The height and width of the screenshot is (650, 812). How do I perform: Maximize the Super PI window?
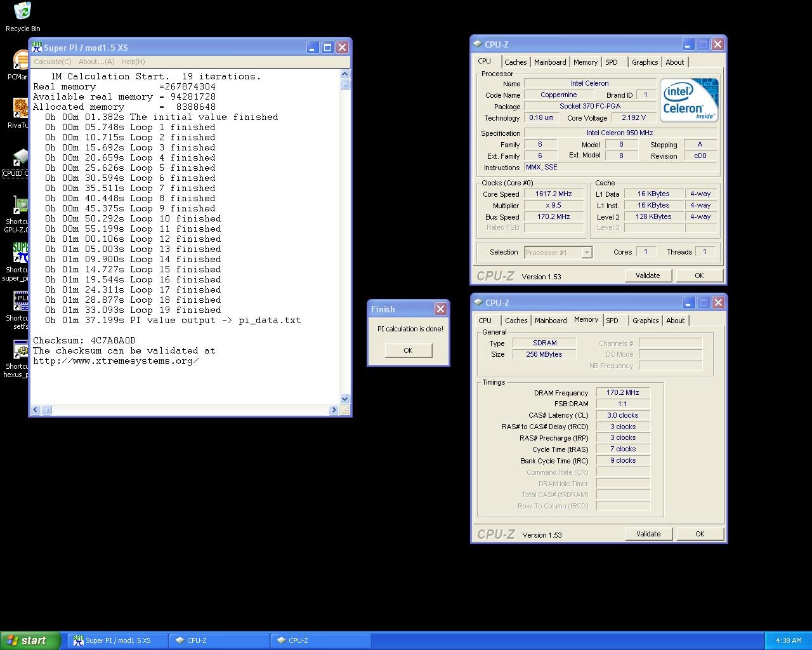tap(327, 47)
